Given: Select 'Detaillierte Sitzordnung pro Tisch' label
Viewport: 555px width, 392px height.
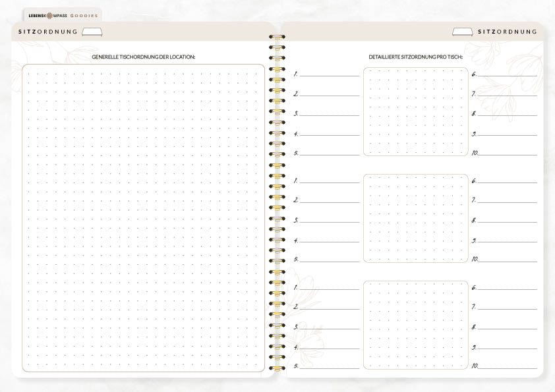Looking at the screenshot, I should pos(415,57).
